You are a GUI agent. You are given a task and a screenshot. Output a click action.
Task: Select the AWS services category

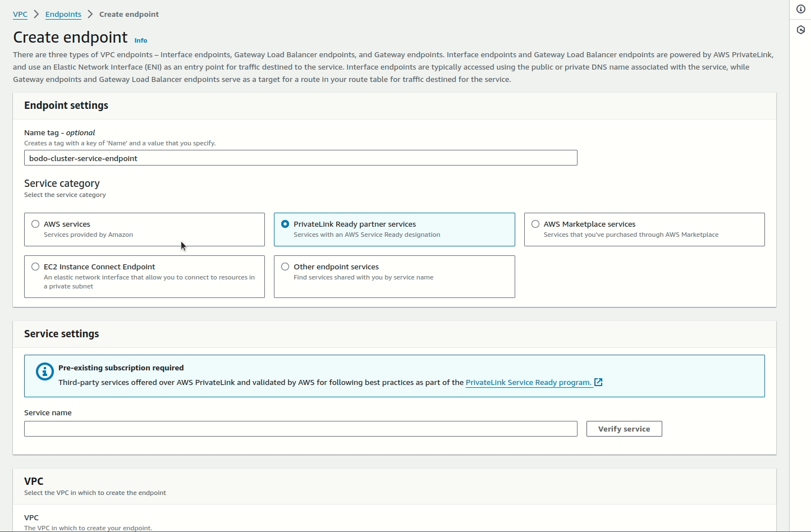click(x=35, y=223)
